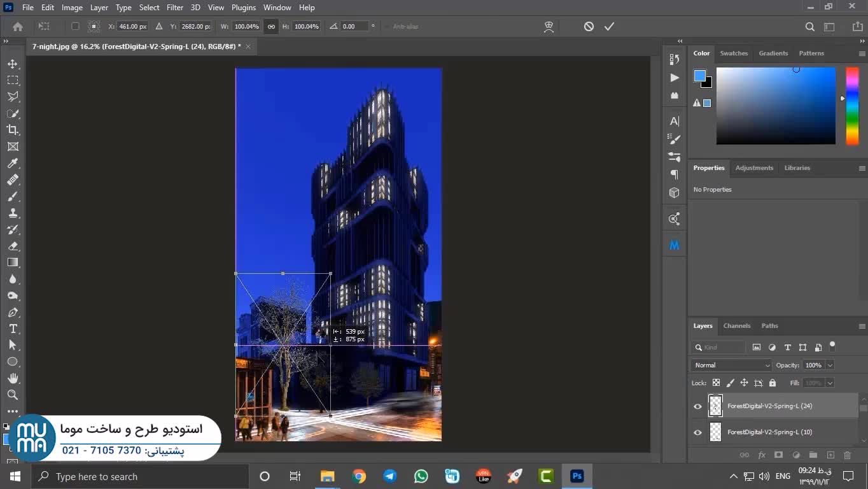
Task: Open the blend mode Normal dropdown
Action: 731,365
